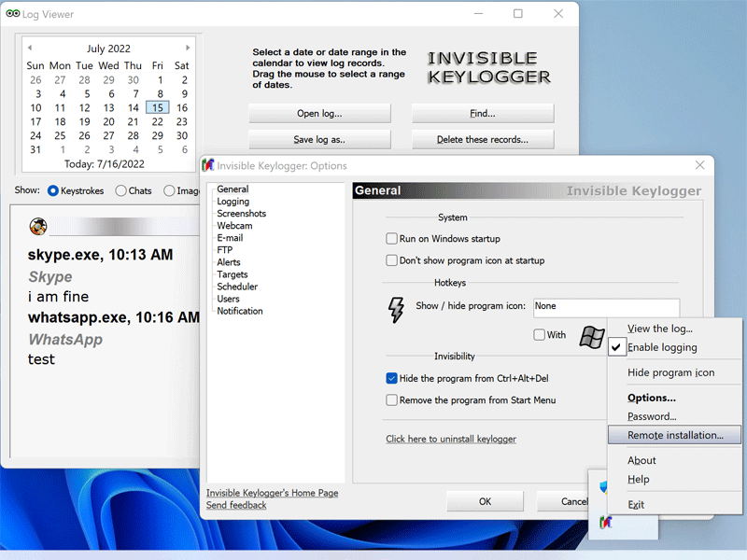Viewport: 747px width, 560px height.
Task: Check Remove the program from Start Menu
Action: [x=391, y=400]
